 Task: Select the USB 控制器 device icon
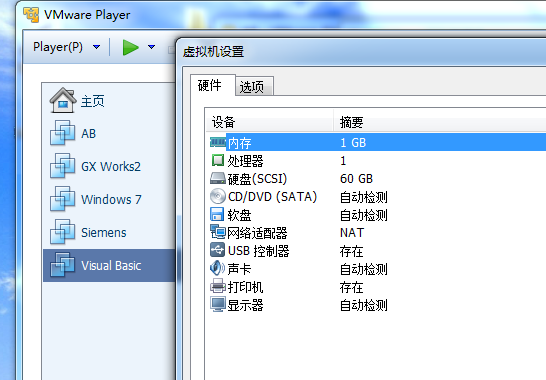217,250
